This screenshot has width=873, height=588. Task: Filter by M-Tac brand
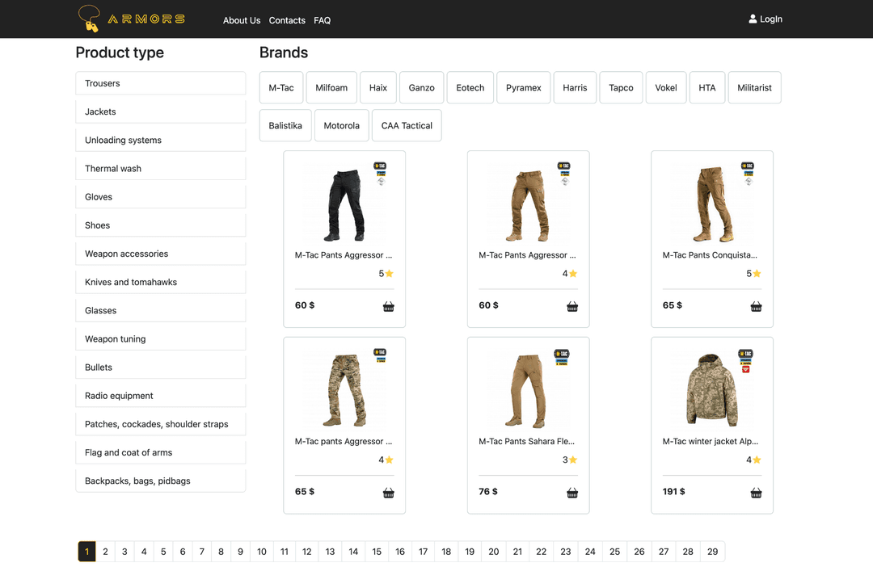[281, 87]
